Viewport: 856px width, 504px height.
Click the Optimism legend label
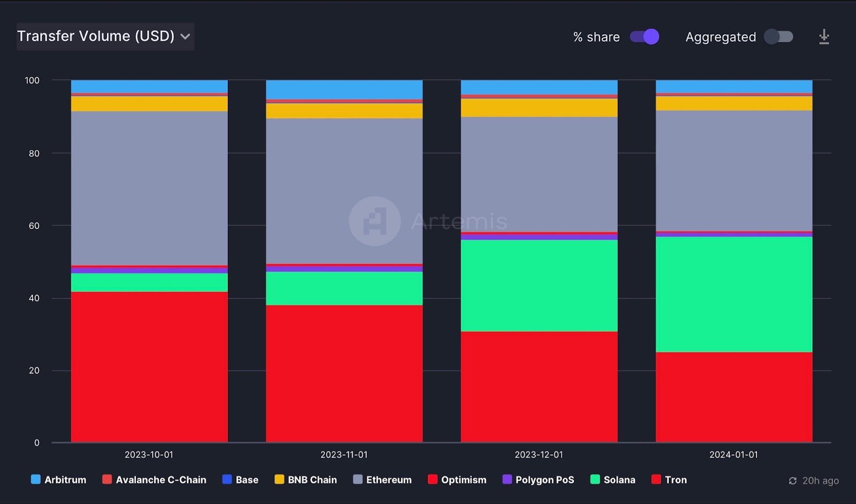464,480
